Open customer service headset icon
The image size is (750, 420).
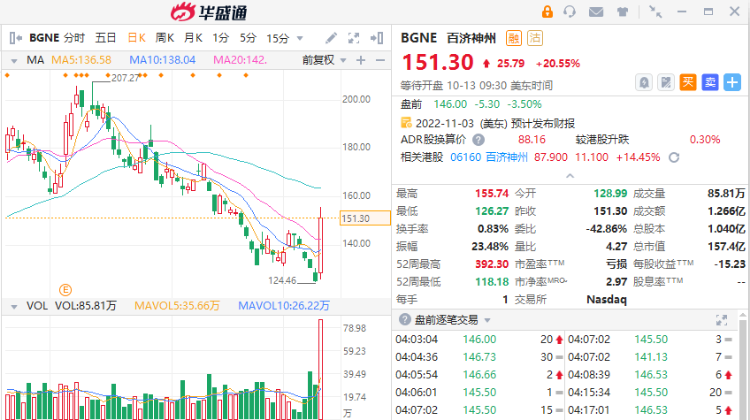[x=569, y=11]
